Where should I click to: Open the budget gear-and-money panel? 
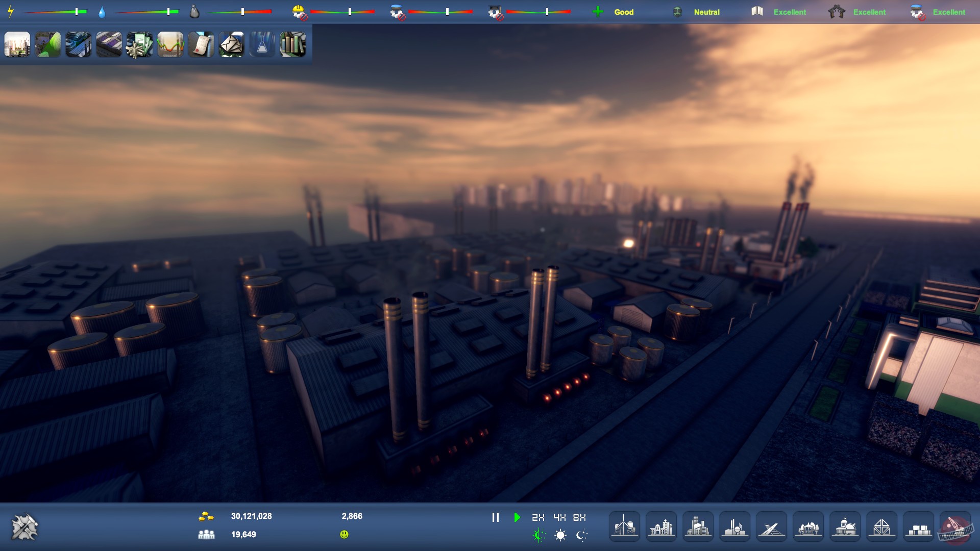(139, 44)
